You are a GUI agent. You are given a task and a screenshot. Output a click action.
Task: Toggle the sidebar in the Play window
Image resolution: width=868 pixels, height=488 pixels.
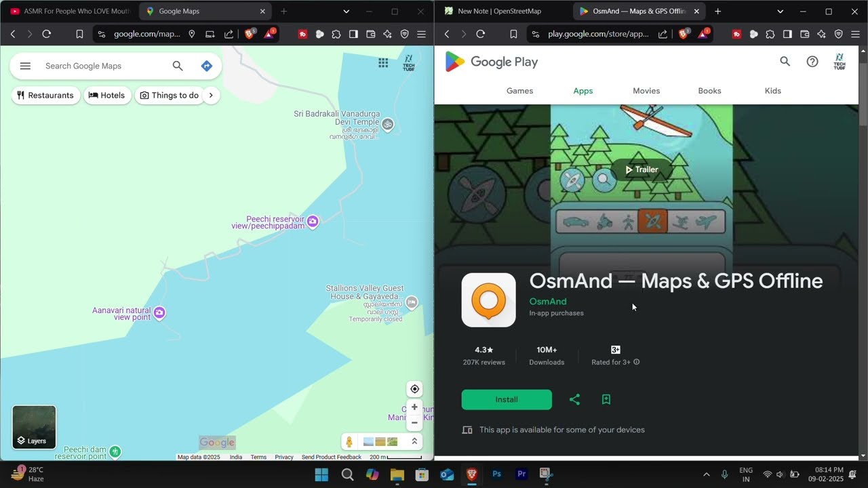tap(787, 34)
